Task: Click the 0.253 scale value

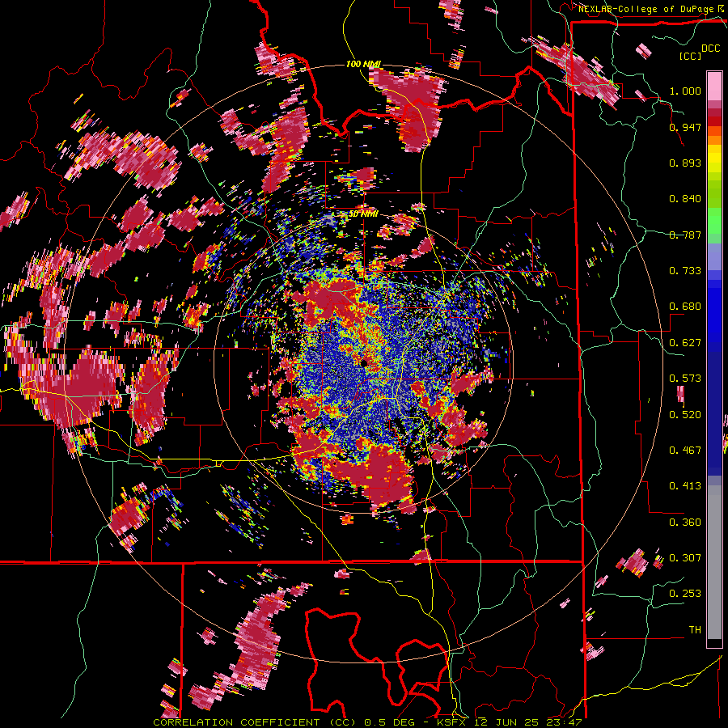Action: [685, 594]
